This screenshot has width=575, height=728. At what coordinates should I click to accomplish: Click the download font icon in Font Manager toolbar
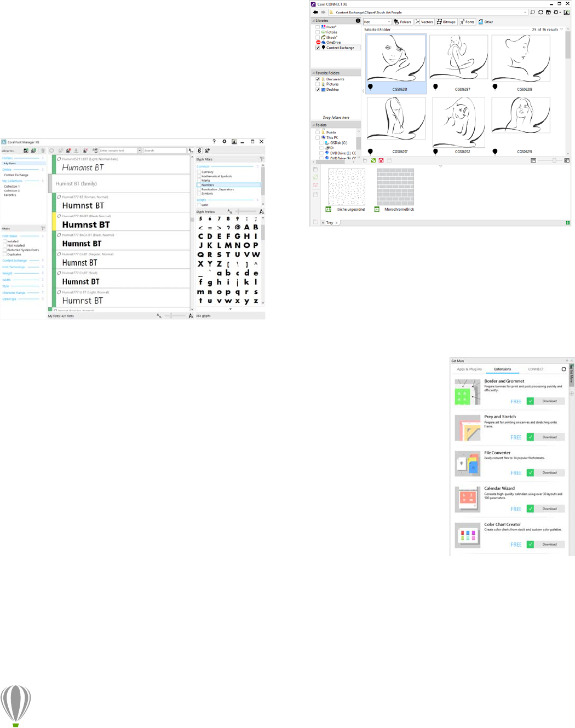tap(76, 151)
